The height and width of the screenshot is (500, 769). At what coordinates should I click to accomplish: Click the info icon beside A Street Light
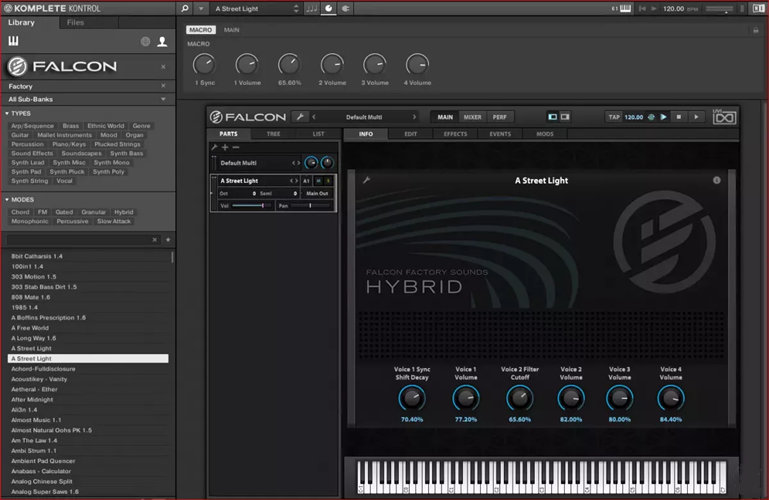tap(716, 181)
